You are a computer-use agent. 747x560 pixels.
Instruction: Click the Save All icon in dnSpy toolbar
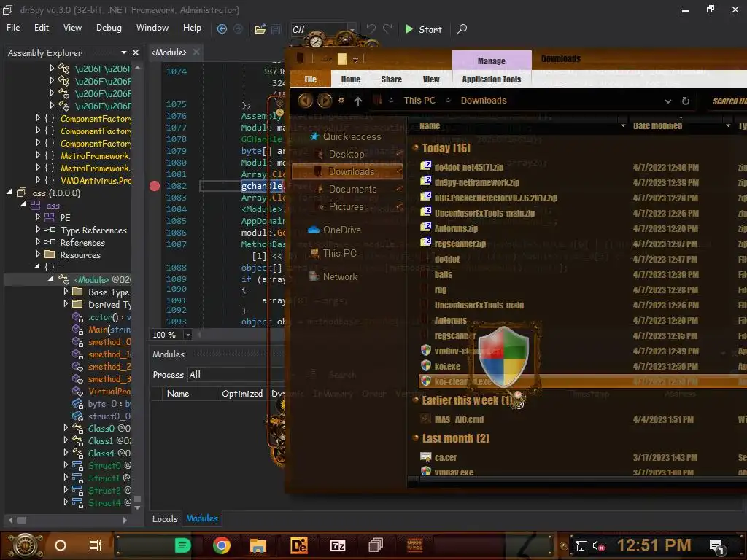pos(276,29)
